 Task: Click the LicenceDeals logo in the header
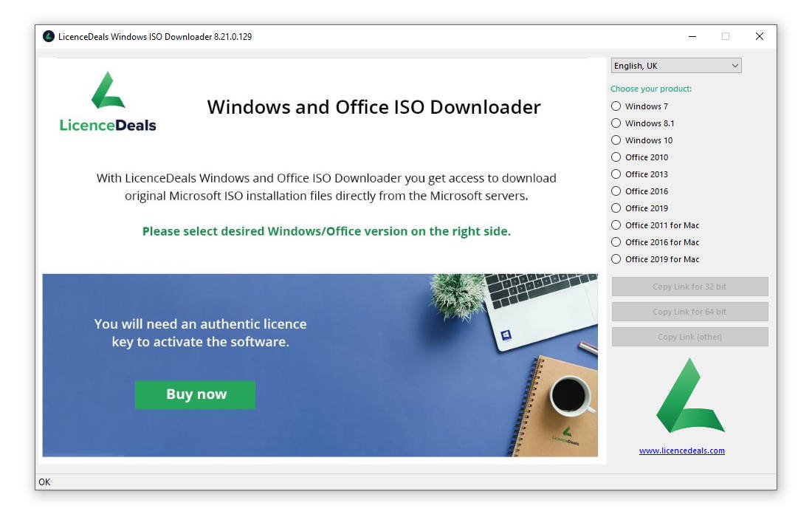108,101
